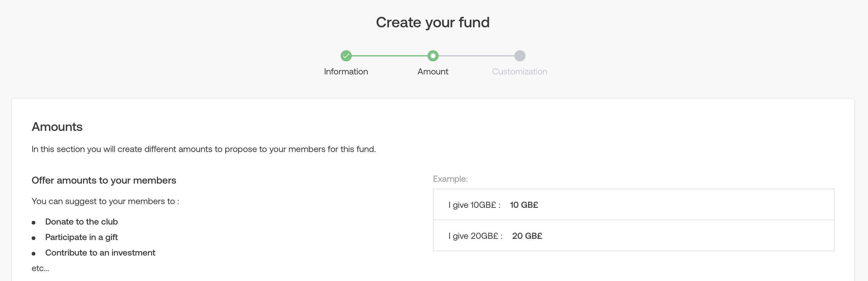The width and height of the screenshot is (868, 281).
Task: Click the "Donate to the club" bullet item
Action: coord(82,222)
